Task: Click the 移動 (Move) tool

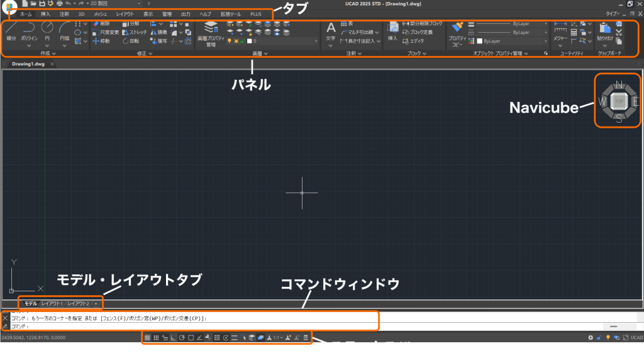Action: pyautogui.click(x=101, y=41)
